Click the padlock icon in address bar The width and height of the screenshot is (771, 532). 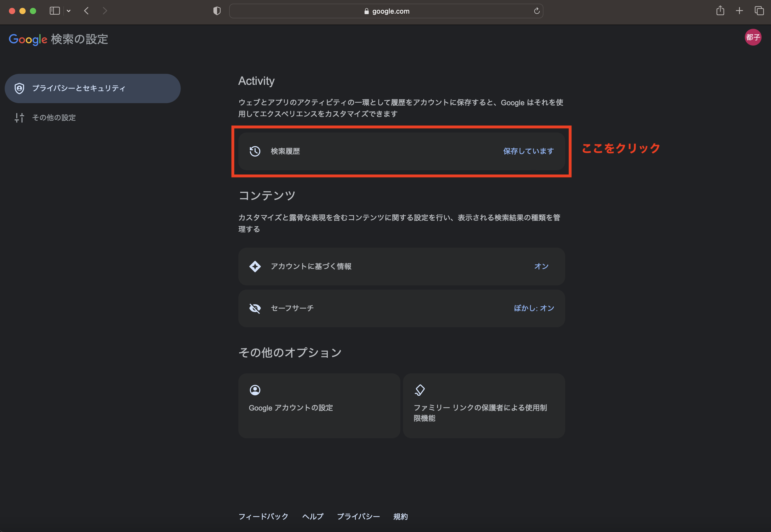click(x=366, y=11)
